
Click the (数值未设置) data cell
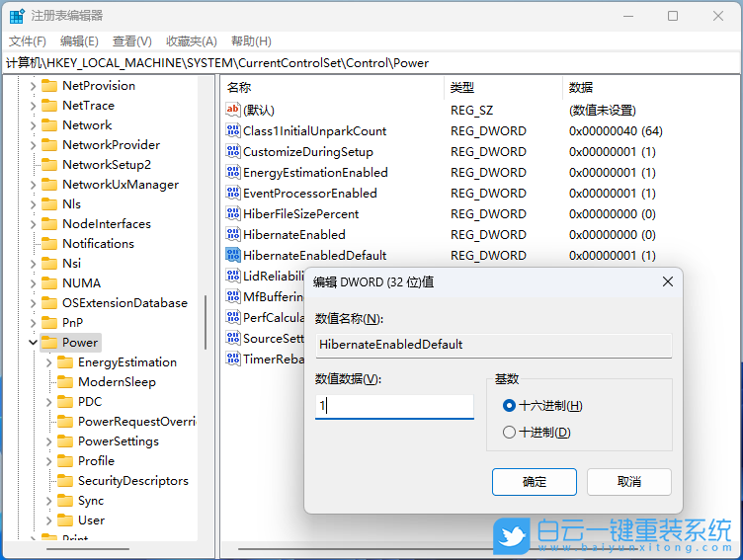coord(603,111)
